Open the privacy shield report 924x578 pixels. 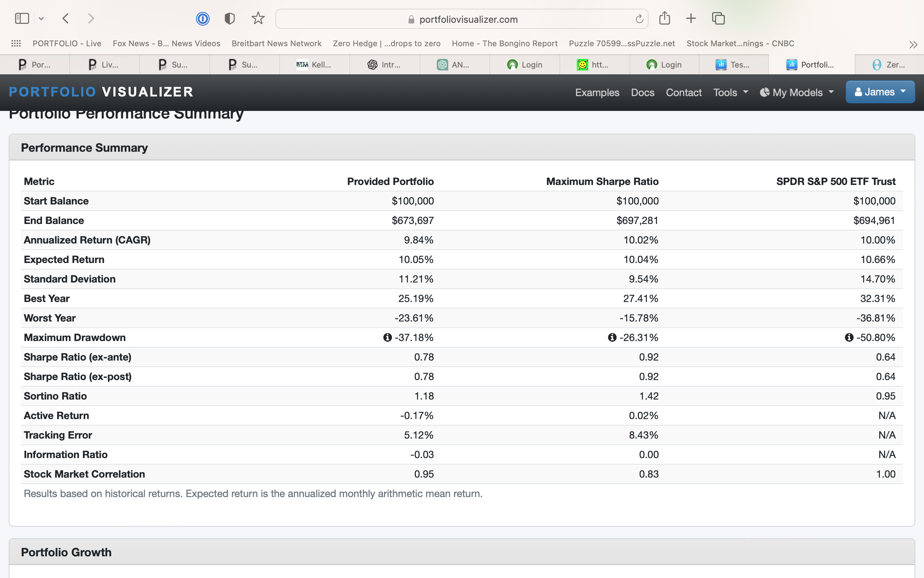click(x=230, y=18)
